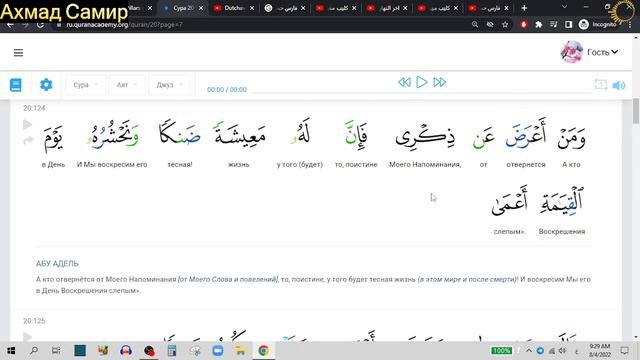The height and width of the screenshot is (360, 640).
Task: Open the red ad-blocker extension icon
Action: click(x=524, y=24)
